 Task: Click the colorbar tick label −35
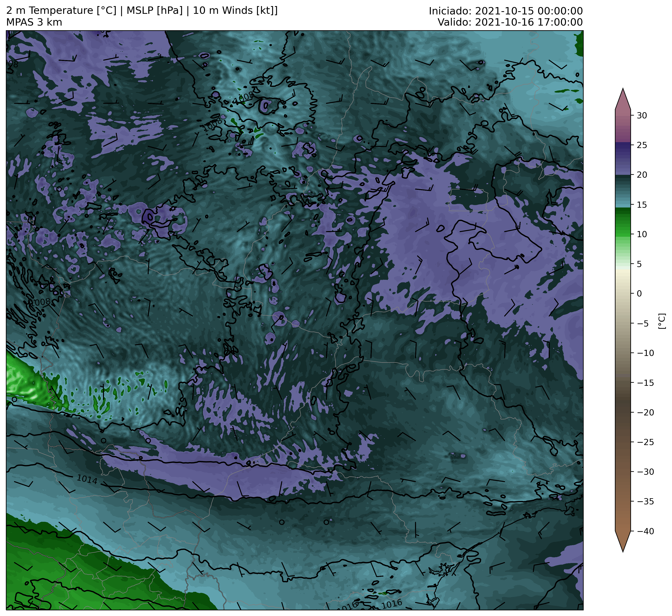tap(645, 501)
